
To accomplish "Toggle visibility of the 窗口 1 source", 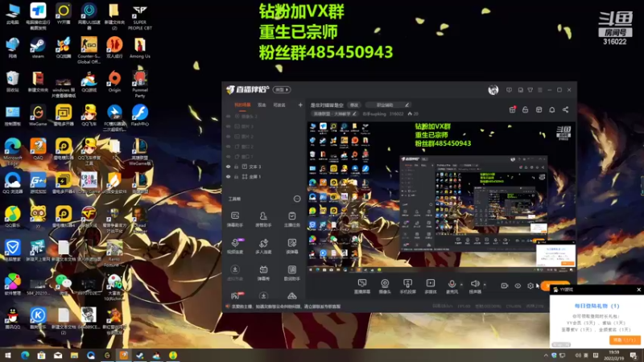I will point(229,156).
